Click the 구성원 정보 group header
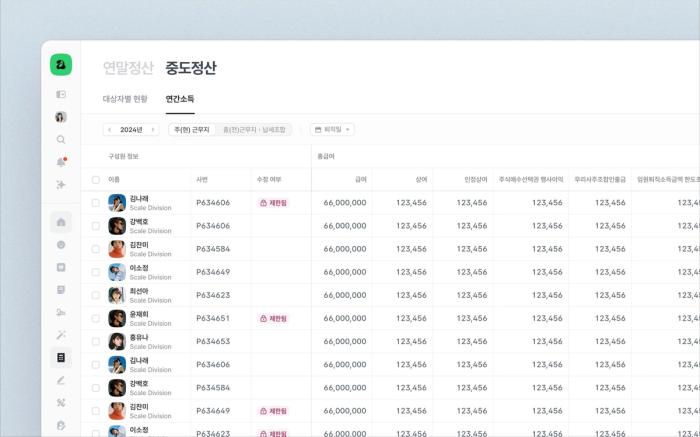Image resolution: width=700 pixels, height=437 pixels. click(x=123, y=156)
